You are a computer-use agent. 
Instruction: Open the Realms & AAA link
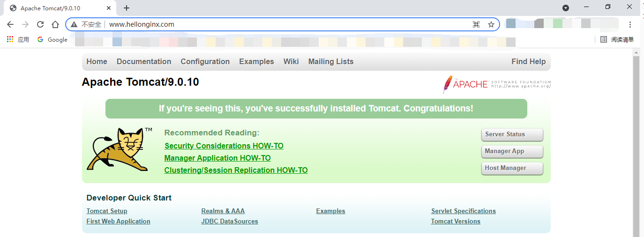(223, 211)
